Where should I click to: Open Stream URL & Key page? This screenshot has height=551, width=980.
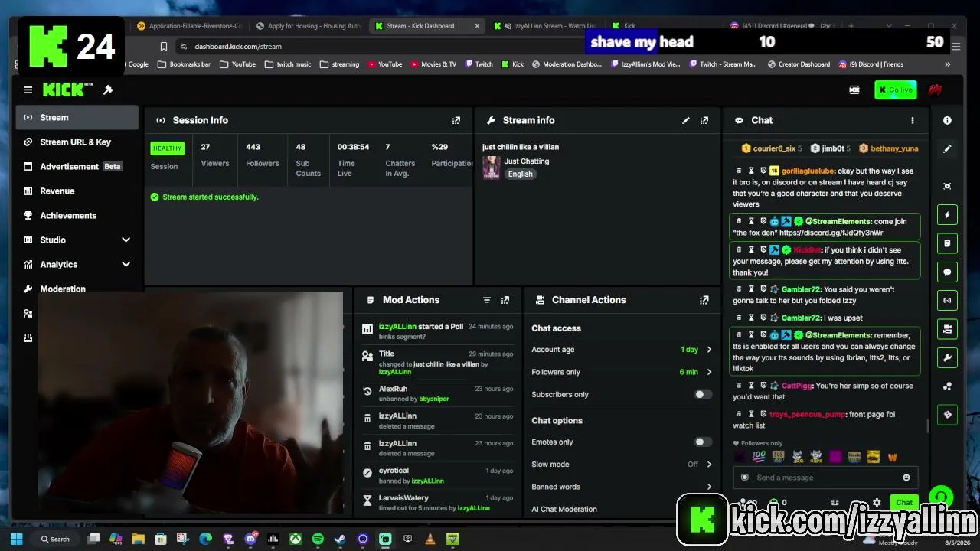(77, 142)
